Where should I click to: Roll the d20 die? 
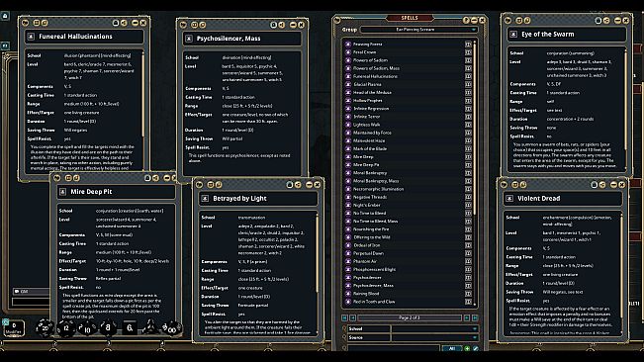pos(45,327)
